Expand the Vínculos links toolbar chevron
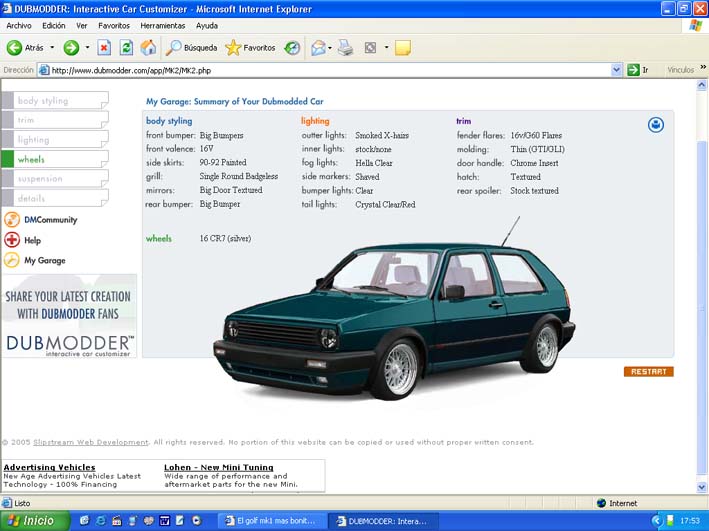 (703, 67)
